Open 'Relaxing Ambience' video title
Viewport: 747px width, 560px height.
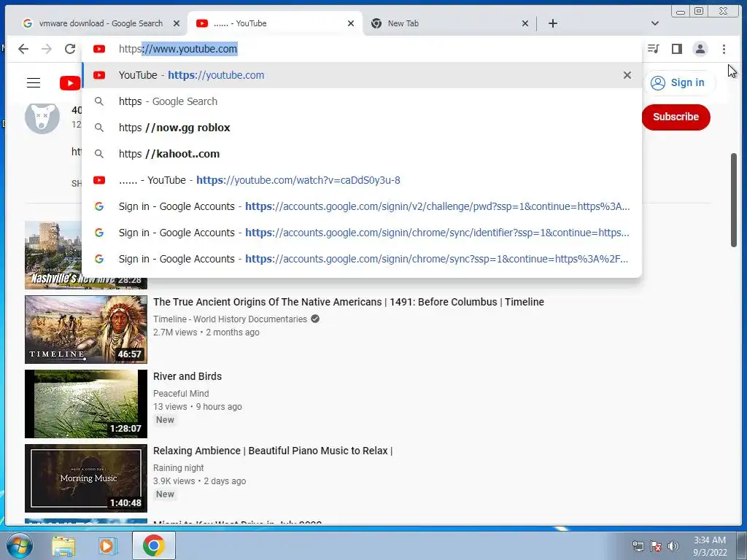click(273, 451)
